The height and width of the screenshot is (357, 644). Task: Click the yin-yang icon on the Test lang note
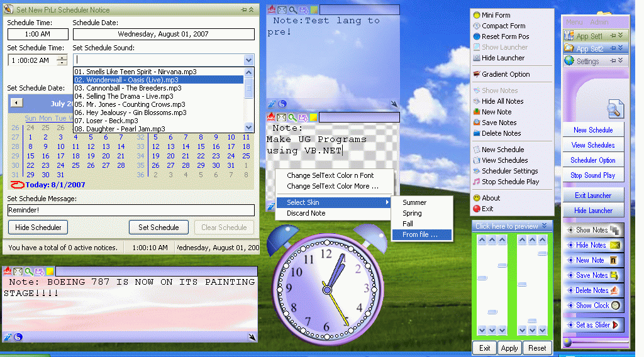pos(282,104)
